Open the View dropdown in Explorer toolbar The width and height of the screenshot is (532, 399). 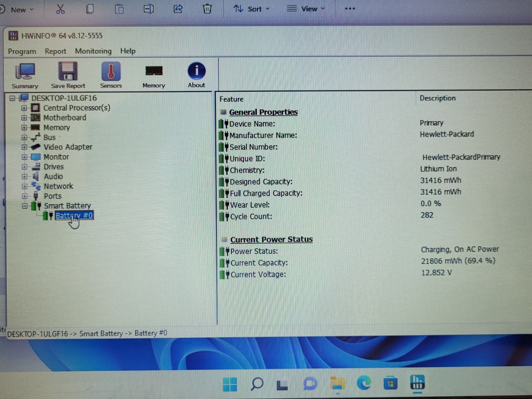point(306,9)
